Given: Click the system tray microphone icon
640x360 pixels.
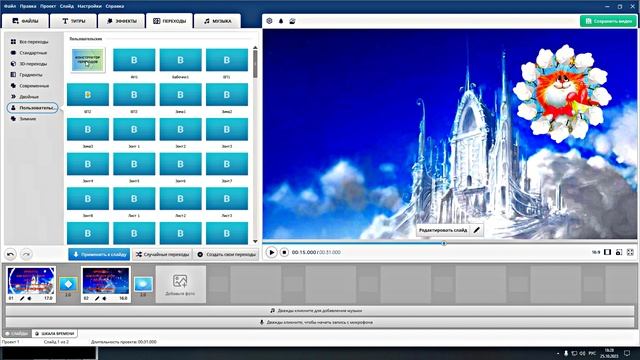Looking at the screenshot, I should [x=566, y=353].
